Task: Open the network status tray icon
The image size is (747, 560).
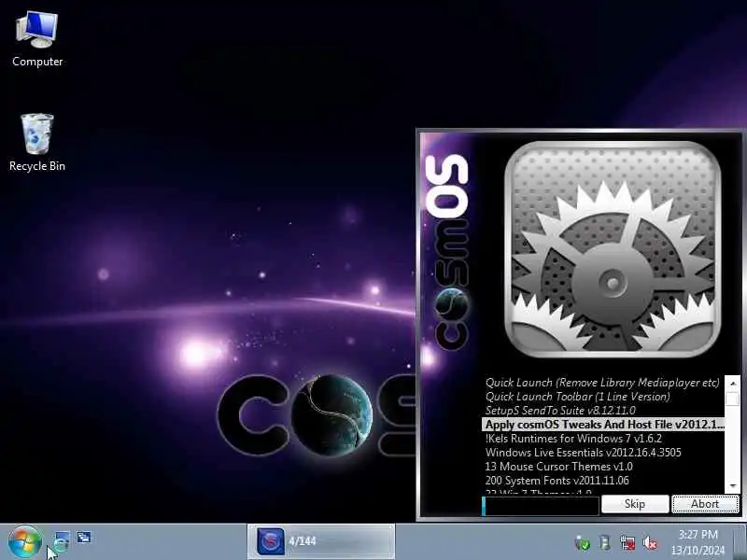Action: pos(627,542)
